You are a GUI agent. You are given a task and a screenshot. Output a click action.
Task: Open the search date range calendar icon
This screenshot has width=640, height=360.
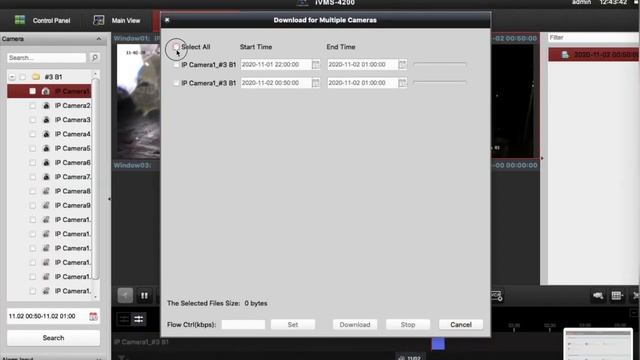pyautogui.click(x=93, y=316)
